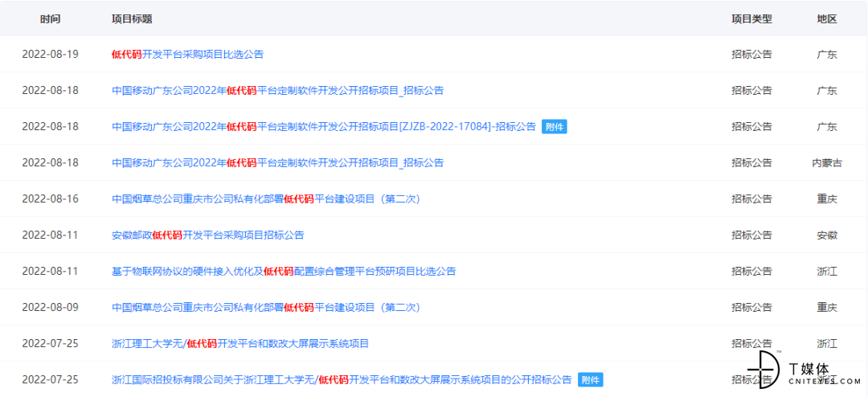Click the 项目类型 column header
This screenshot has height=397, width=868.
751,18
